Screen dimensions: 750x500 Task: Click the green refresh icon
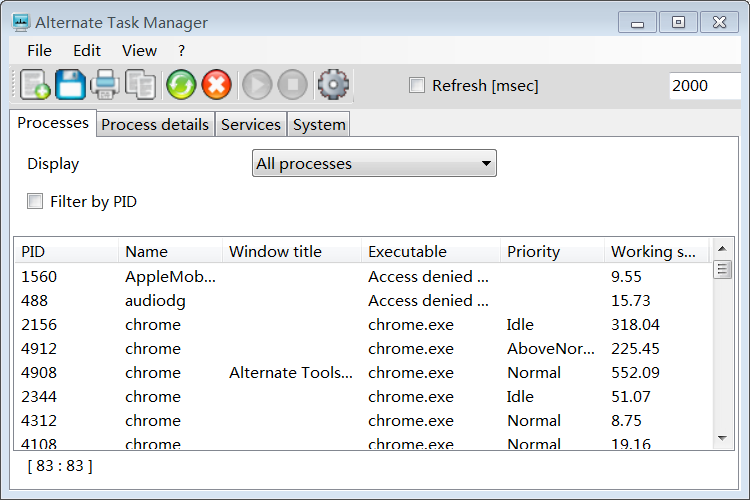tap(181, 86)
